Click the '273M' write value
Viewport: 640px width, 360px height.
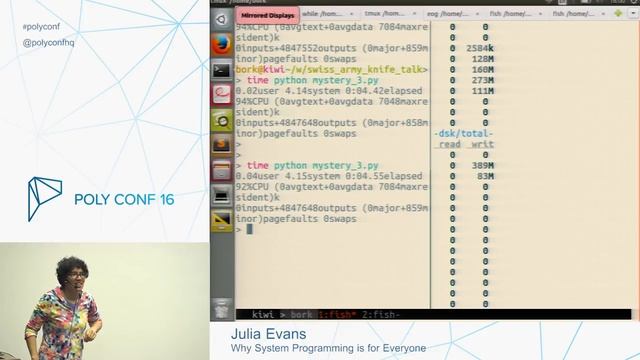[483, 80]
